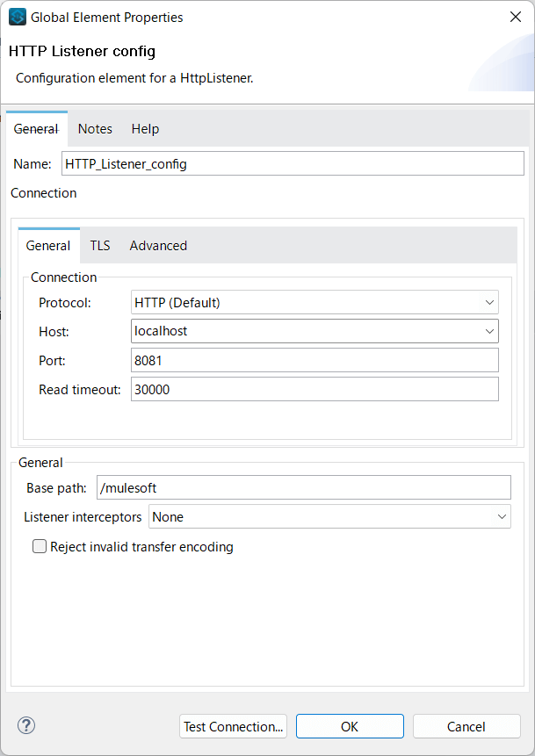Dismiss the dialog with the Cancel button

466,726
